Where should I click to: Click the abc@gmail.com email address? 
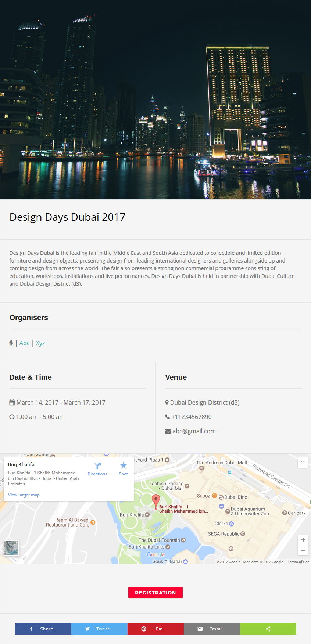[x=194, y=431]
